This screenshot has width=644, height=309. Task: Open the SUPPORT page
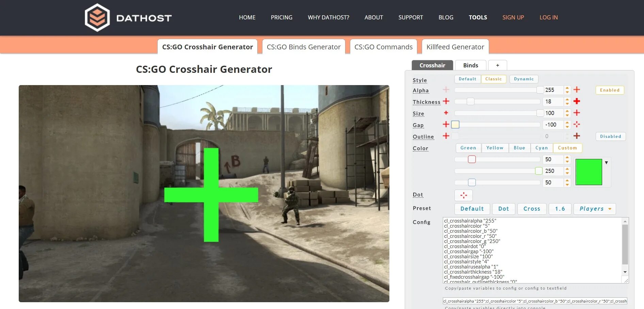tap(411, 17)
